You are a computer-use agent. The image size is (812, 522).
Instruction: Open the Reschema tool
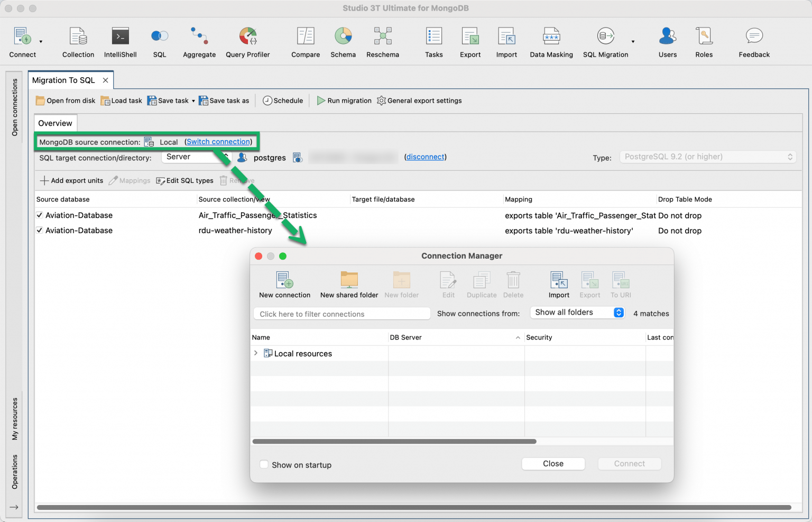coord(382,41)
